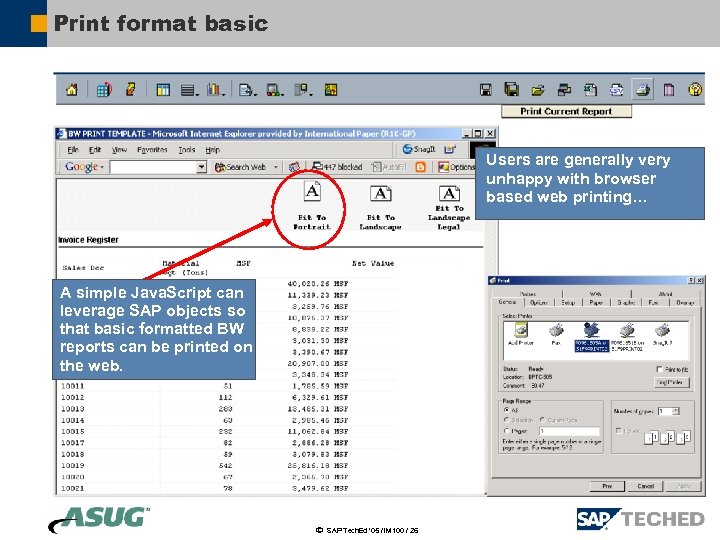Select the Fax printer in Print dialog

(556, 334)
